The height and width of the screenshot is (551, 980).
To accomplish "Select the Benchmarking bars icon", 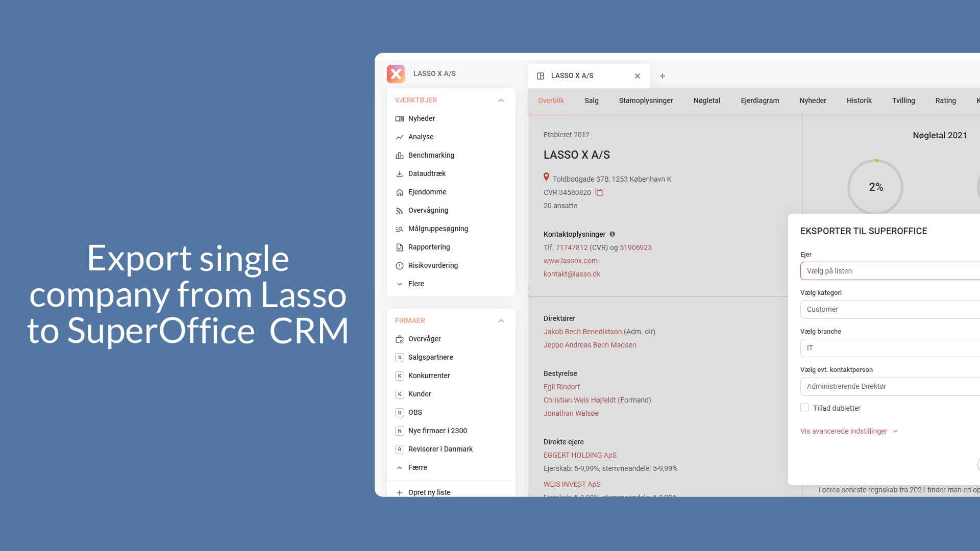I will click(x=400, y=156).
